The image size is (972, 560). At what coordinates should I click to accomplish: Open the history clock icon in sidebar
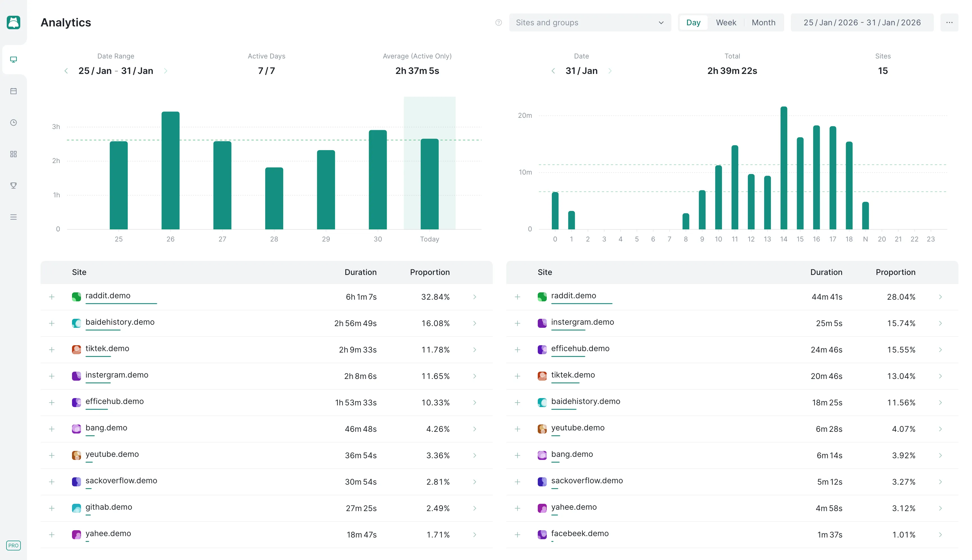pyautogui.click(x=14, y=123)
